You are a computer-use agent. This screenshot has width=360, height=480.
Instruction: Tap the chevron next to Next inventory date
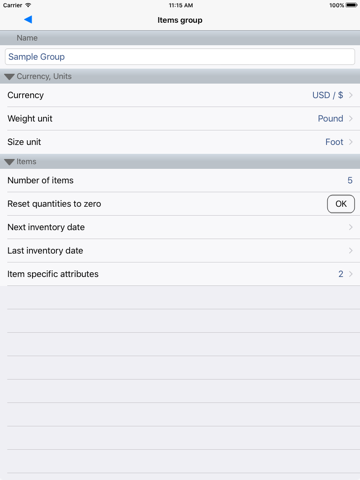click(x=351, y=227)
